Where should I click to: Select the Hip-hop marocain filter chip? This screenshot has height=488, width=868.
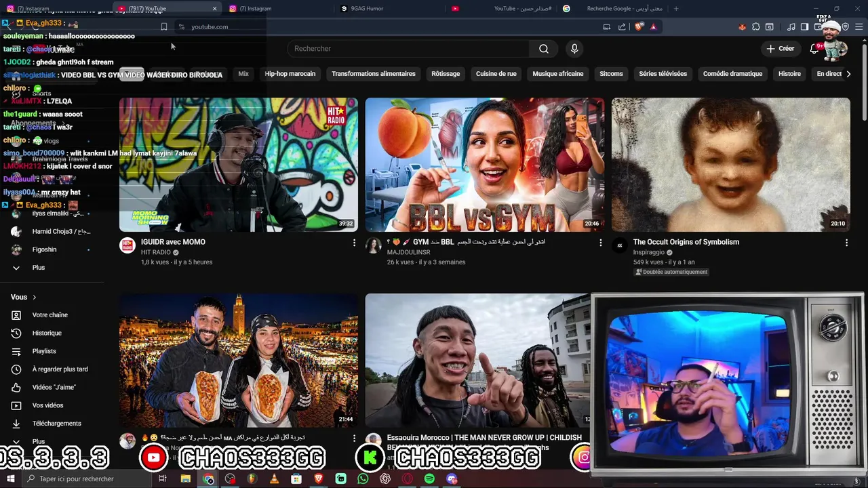[x=290, y=74]
